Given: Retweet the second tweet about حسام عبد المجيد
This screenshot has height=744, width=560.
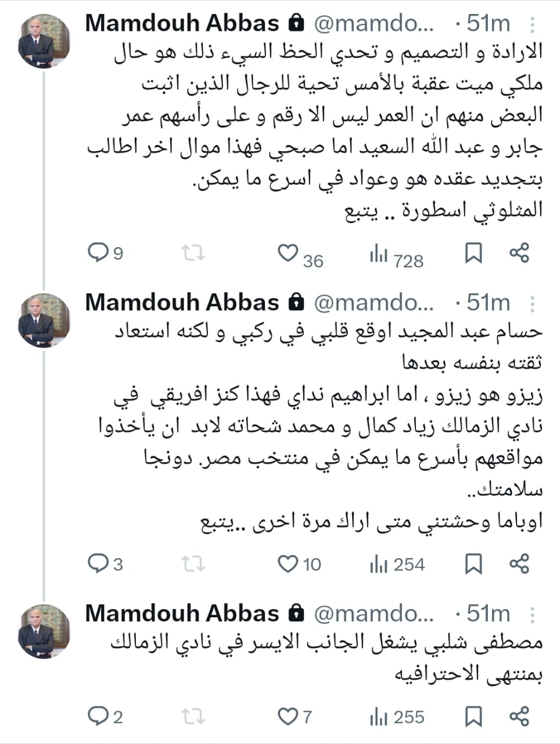Looking at the screenshot, I should [193, 563].
